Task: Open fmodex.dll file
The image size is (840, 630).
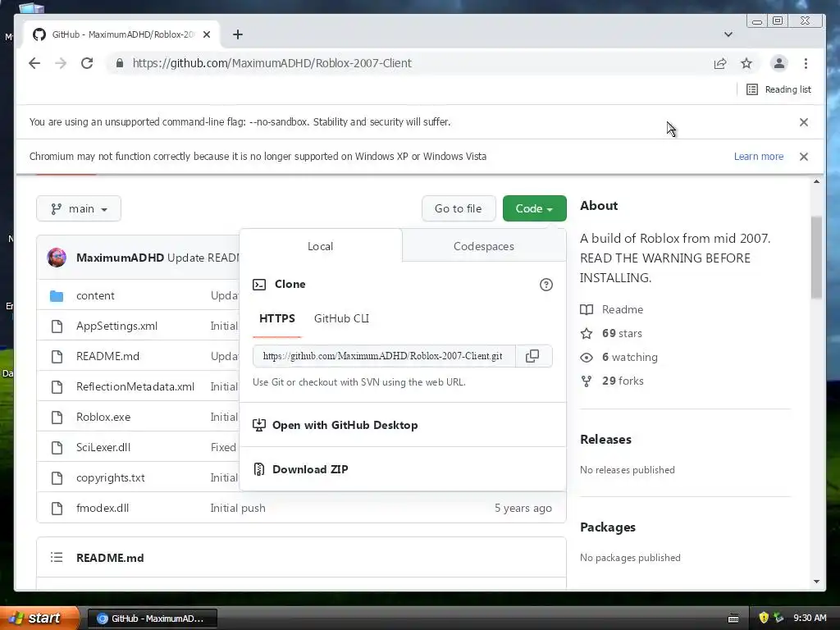Action: click(x=103, y=508)
